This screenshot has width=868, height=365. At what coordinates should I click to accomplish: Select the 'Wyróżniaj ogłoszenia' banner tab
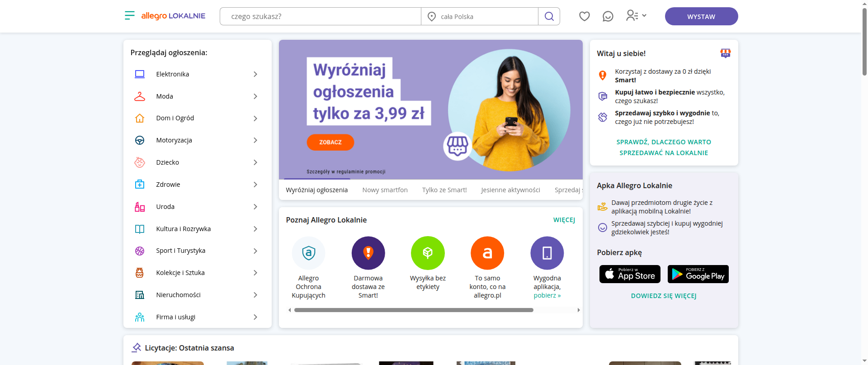pos(317,190)
